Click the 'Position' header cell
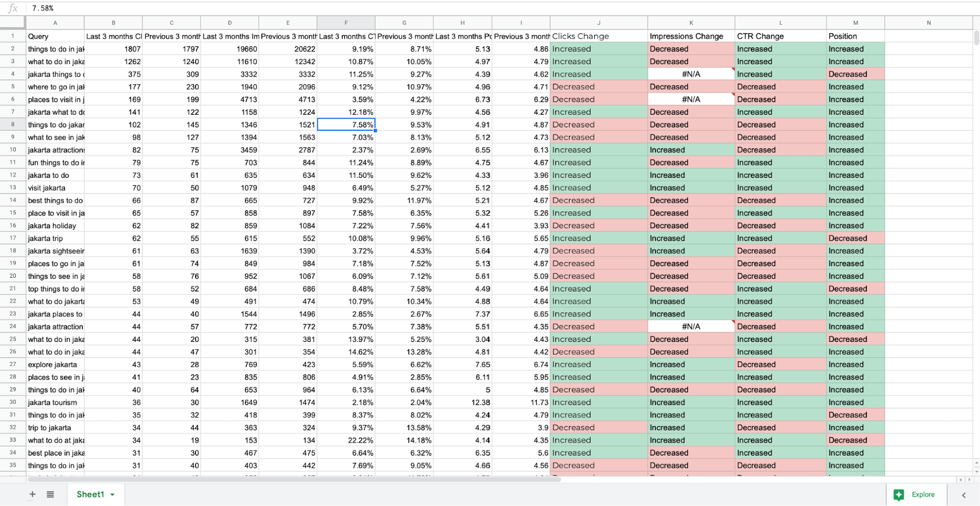The image size is (980, 506). (855, 36)
